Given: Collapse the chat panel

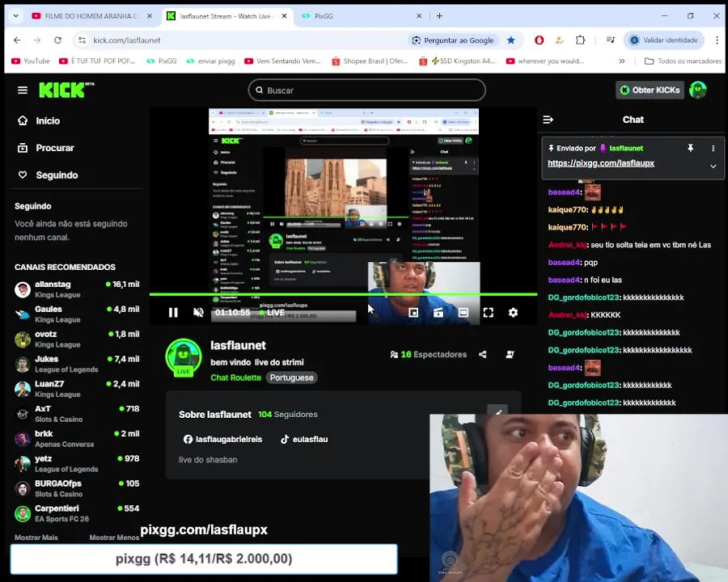Looking at the screenshot, I should point(548,120).
